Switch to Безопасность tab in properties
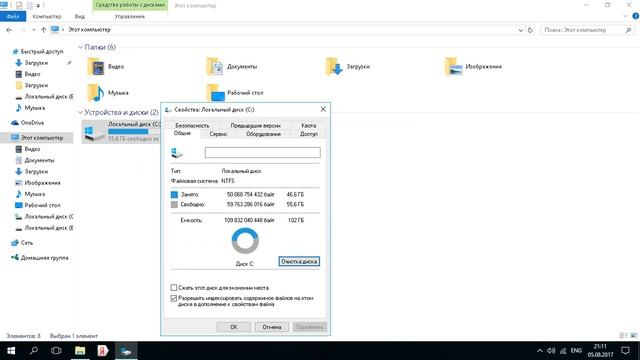 (x=192, y=125)
